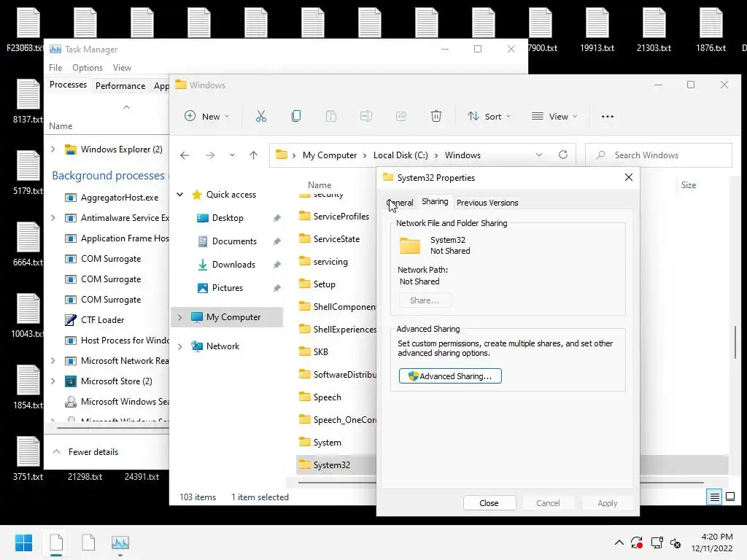This screenshot has height=560, width=747.
Task: Click the disabled Share... button
Action: (425, 300)
